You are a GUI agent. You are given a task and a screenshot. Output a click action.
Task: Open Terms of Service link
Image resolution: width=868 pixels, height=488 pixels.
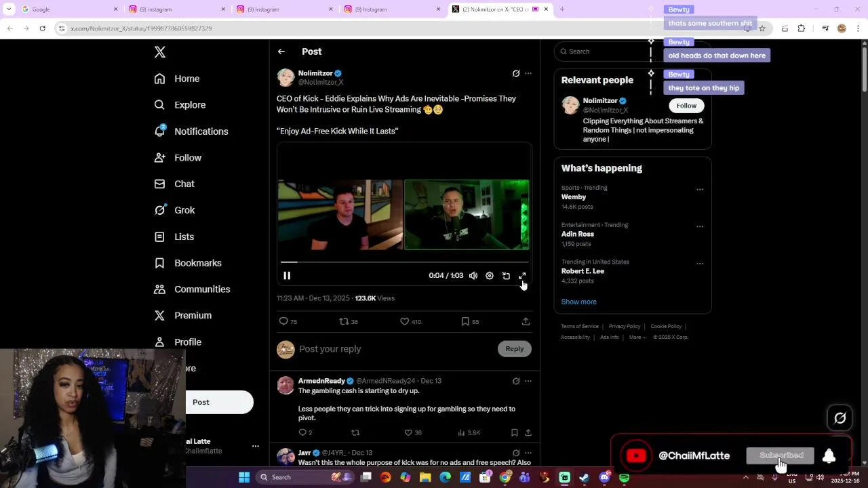[x=580, y=327]
